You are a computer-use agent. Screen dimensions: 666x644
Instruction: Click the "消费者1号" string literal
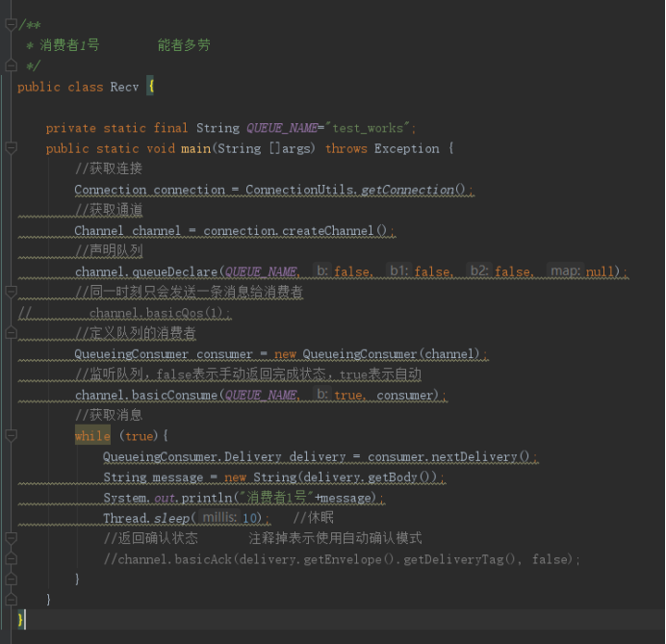pyautogui.click(x=275, y=497)
